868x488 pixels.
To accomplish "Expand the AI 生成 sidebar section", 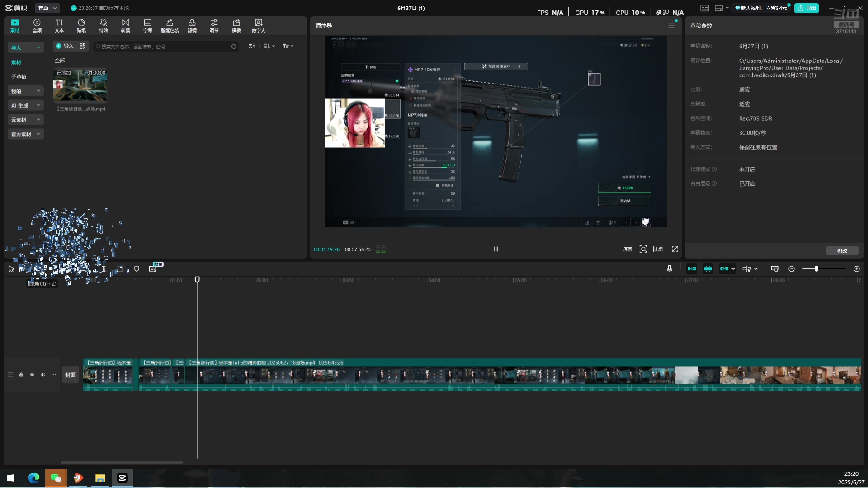I will tap(26, 105).
